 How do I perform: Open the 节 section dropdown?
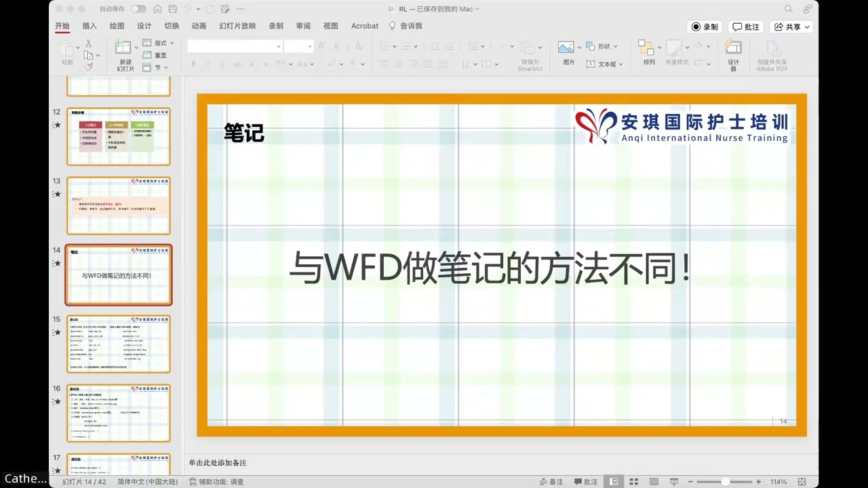coord(155,68)
